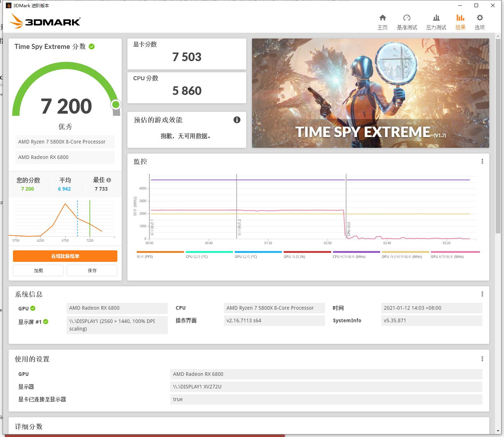504x437 pixels.
Task: Open the 详细分数 section menu
Action: 482,427
